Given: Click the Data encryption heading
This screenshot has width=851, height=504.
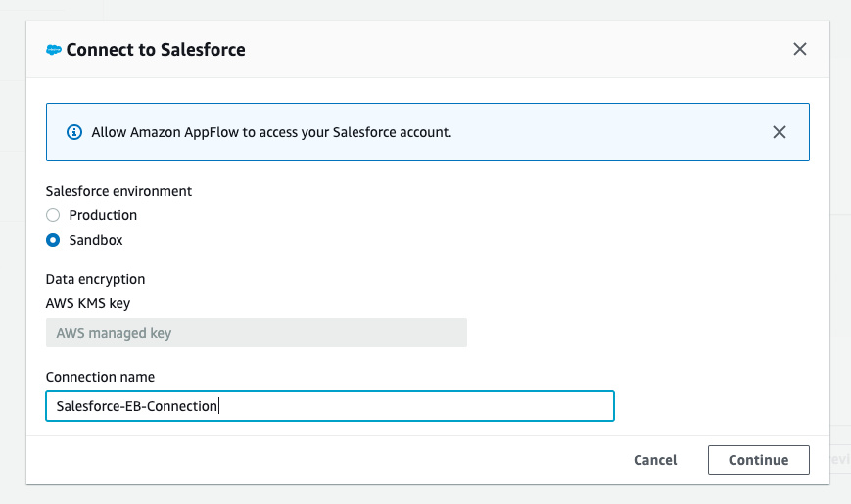Looking at the screenshot, I should coord(95,279).
